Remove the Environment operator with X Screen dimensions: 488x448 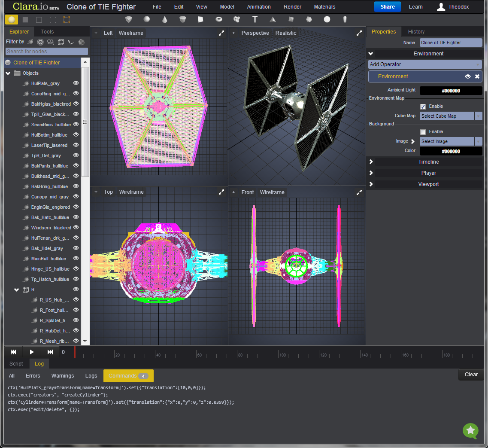point(477,76)
